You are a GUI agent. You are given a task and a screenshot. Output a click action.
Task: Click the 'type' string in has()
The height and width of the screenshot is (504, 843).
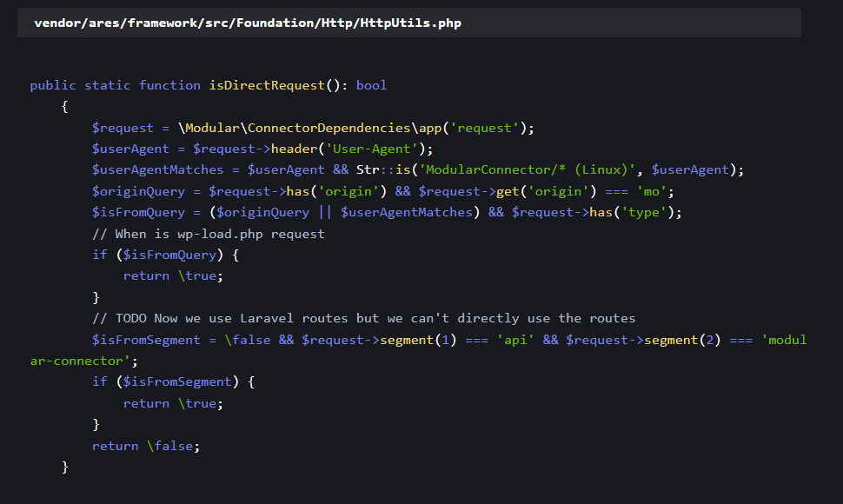(x=644, y=212)
